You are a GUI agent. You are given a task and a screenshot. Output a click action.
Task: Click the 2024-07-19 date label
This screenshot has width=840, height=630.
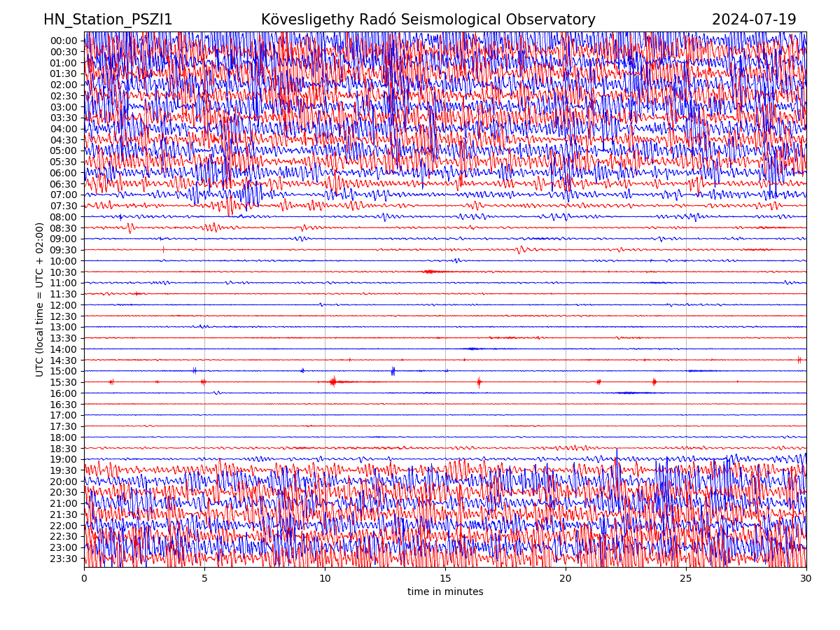[754, 20]
